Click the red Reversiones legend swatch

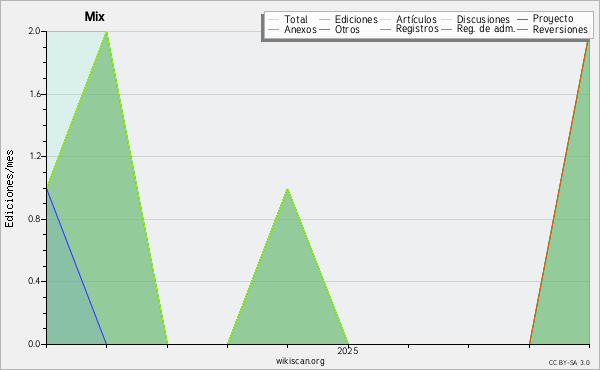click(x=522, y=29)
